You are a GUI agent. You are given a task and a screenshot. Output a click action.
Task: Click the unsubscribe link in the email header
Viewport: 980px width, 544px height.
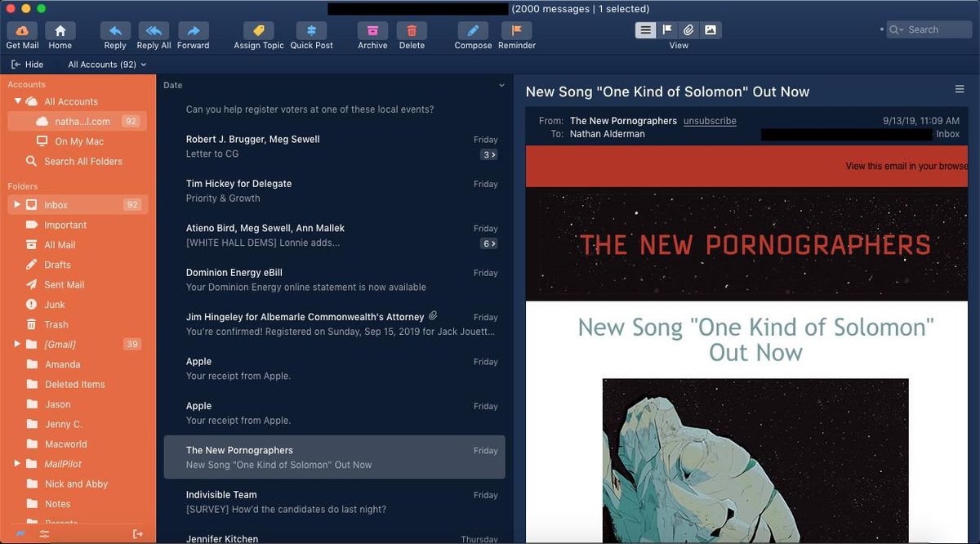(x=709, y=120)
